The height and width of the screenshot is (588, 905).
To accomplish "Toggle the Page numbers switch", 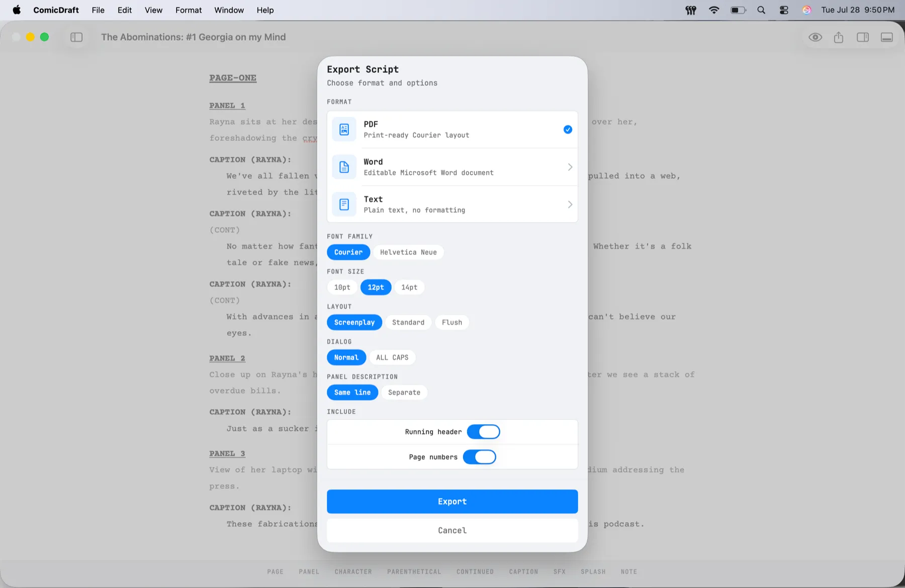I will [479, 457].
